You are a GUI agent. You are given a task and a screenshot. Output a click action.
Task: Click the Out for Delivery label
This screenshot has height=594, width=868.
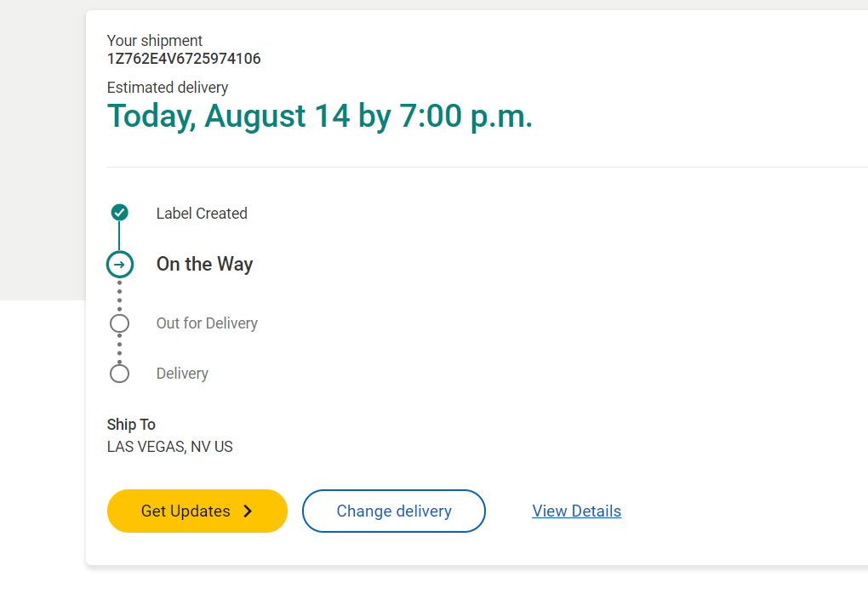[207, 323]
